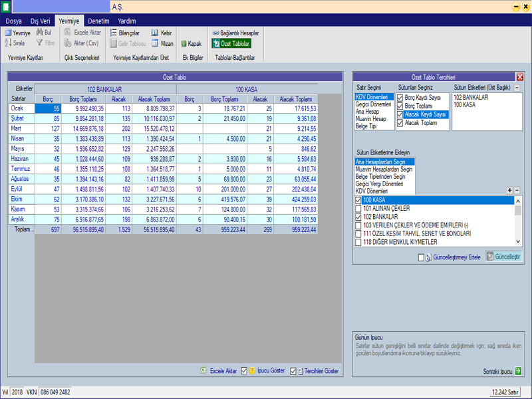
Task: Open the Mizan trial balance icon
Action: coord(155,43)
